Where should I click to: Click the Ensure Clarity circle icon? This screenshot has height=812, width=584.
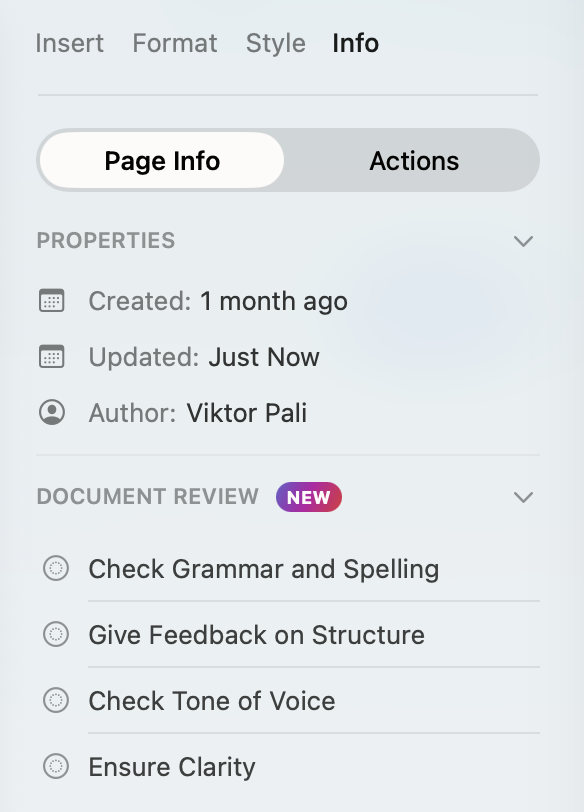click(x=56, y=766)
